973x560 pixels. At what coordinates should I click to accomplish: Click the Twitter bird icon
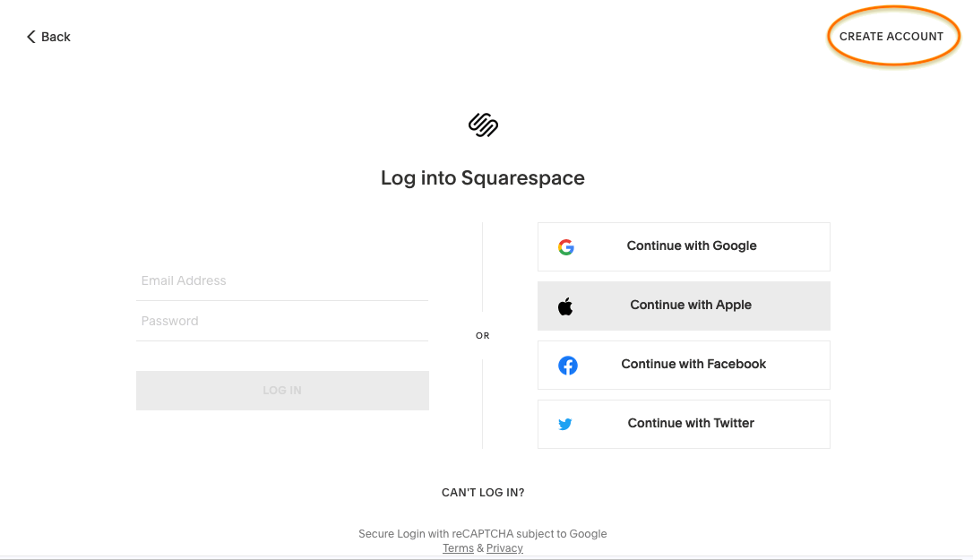click(565, 425)
